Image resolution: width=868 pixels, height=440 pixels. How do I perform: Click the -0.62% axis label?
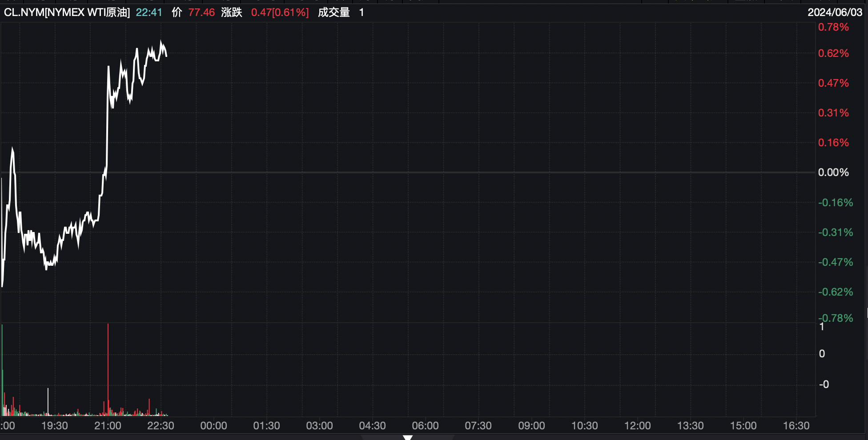tap(835, 292)
